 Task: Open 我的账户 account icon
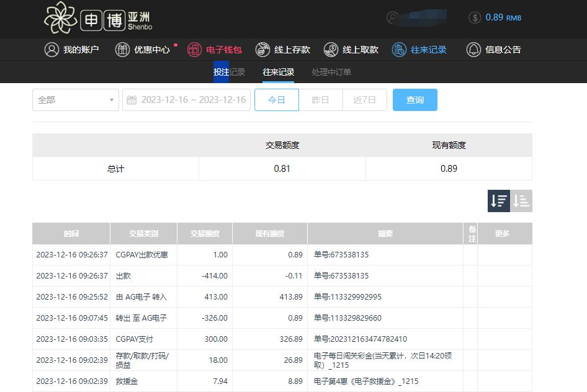pyautogui.click(x=52, y=50)
